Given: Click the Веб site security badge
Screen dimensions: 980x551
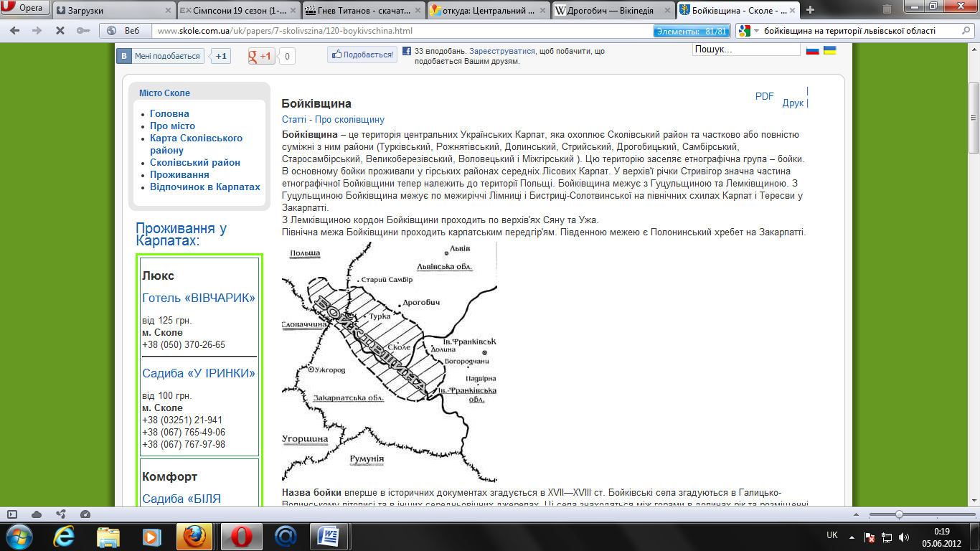Looking at the screenshot, I should coord(124,32).
